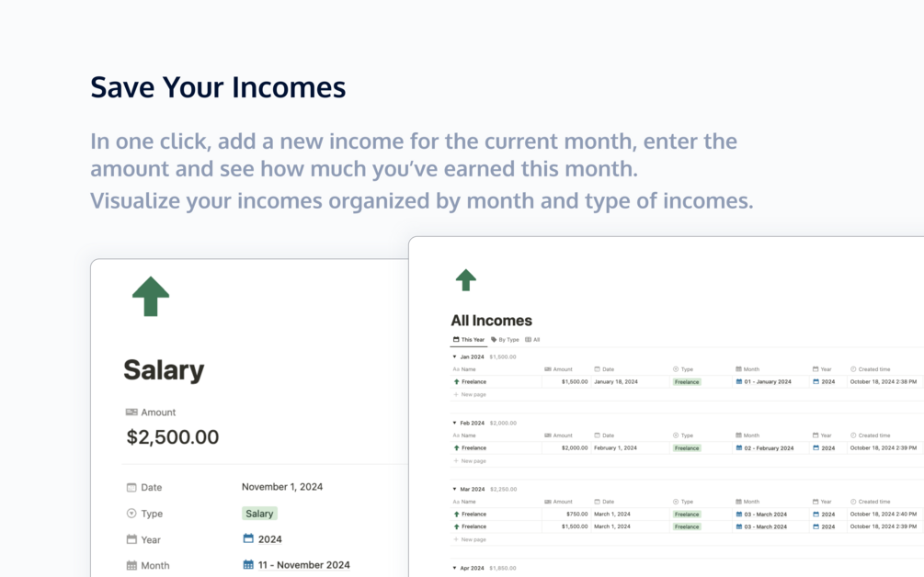Switch to the All view tab

point(532,340)
